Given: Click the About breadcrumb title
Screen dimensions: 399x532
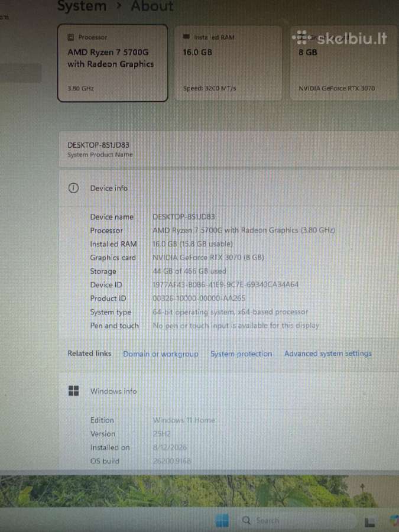Looking at the screenshot, I should click(152, 6).
